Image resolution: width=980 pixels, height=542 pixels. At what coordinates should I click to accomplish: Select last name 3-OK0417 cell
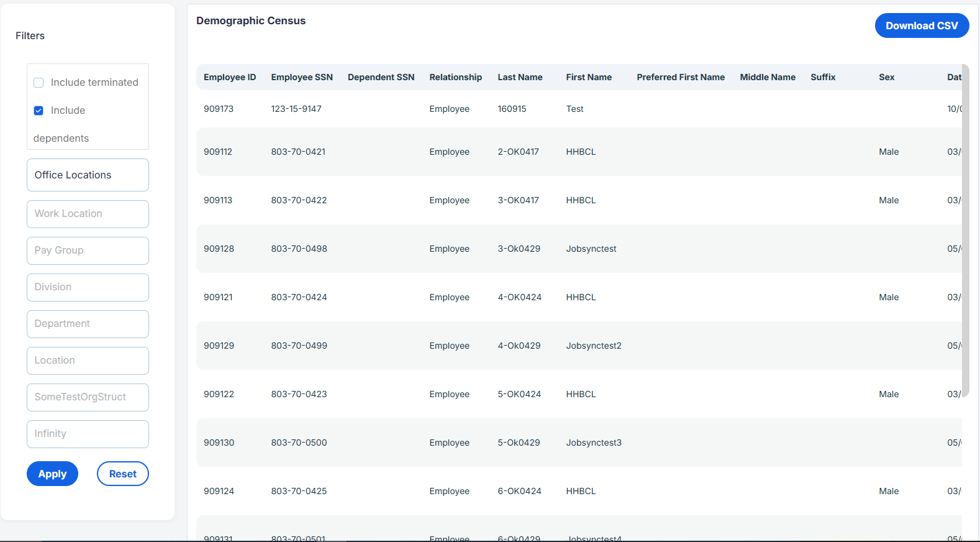pyautogui.click(x=518, y=200)
